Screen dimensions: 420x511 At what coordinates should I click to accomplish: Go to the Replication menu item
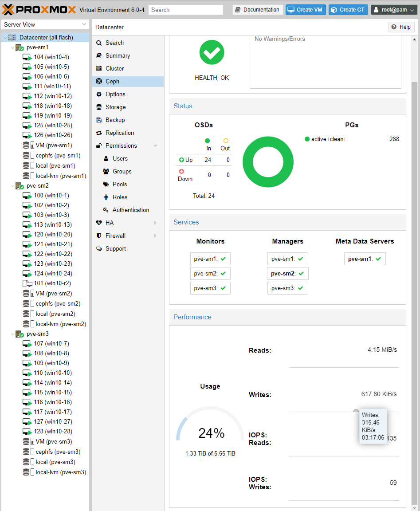[128, 133]
